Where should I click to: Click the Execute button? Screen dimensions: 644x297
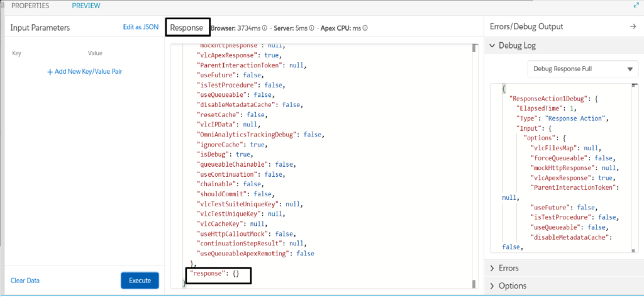pyautogui.click(x=140, y=281)
